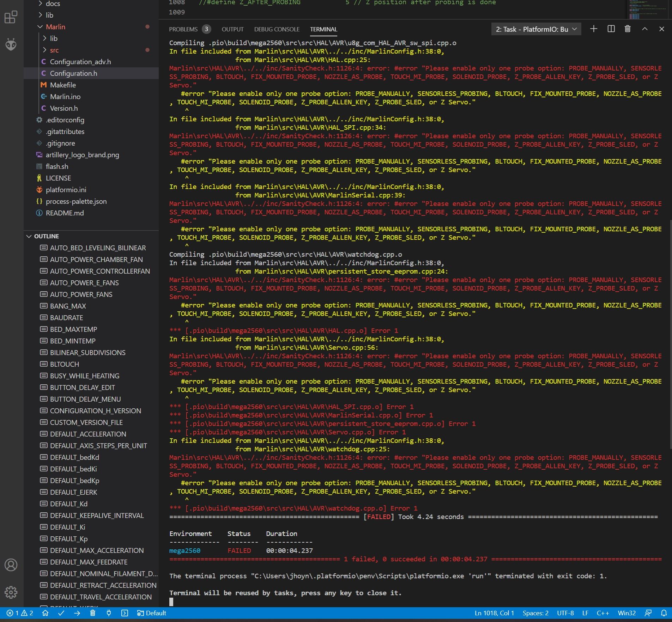Viewport: 672px width, 622px height.
Task: Create a new terminal with plus icon
Action: coord(594,29)
